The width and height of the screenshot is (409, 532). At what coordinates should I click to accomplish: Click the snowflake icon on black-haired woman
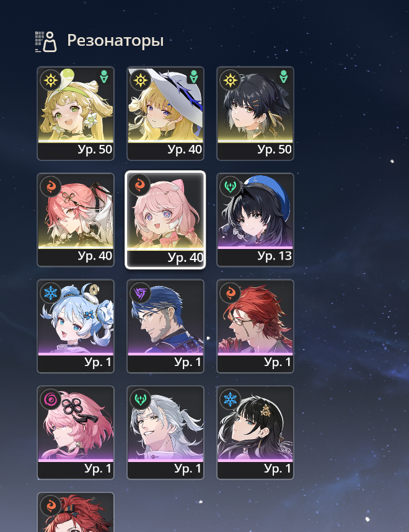(230, 399)
